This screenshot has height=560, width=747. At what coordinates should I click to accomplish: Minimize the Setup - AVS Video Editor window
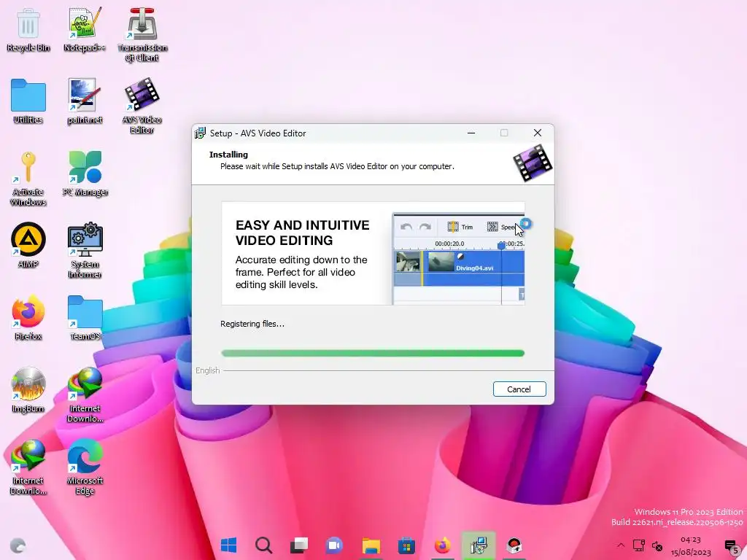[x=471, y=133]
